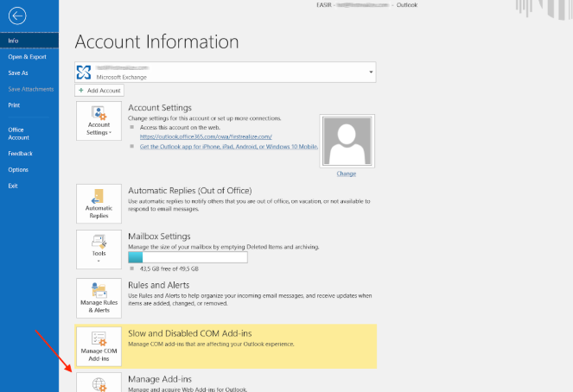
Task: Click the Get the Outlook app link
Action: 229,147
